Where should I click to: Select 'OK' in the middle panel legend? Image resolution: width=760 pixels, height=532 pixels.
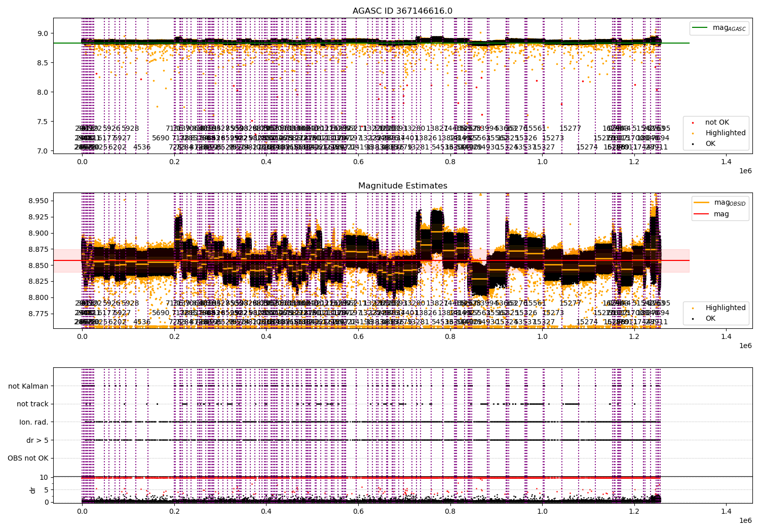[x=710, y=318]
